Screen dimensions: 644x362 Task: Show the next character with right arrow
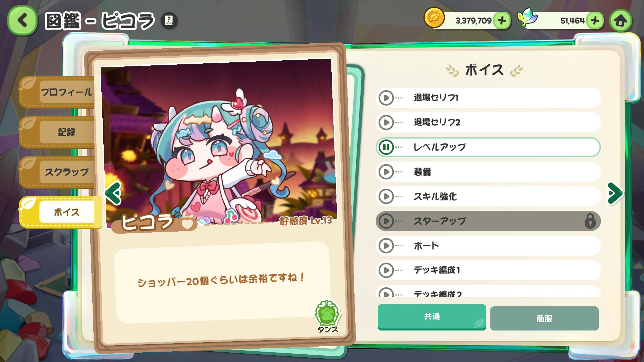coord(615,193)
